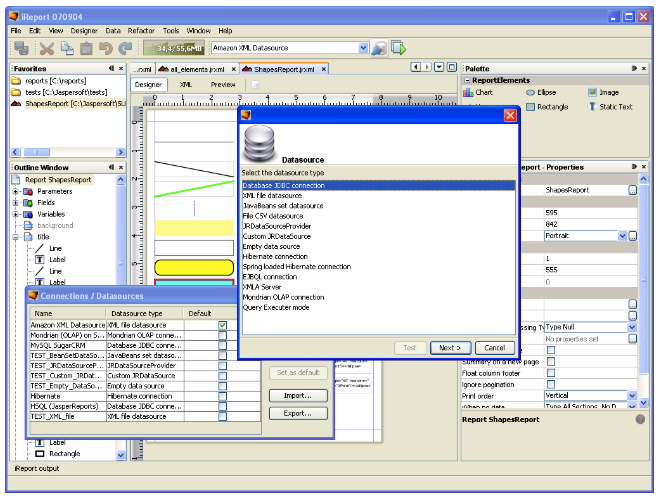Select XML file datasource type

coord(379,196)
